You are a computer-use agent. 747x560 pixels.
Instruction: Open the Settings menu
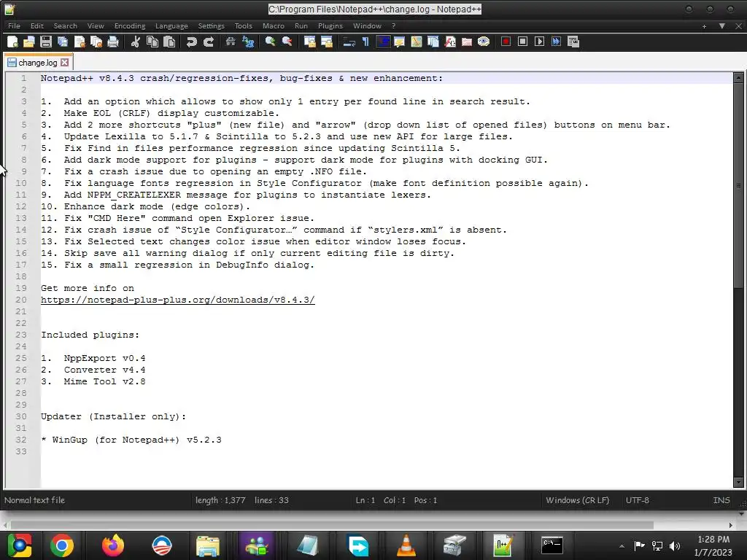point(211,26)
